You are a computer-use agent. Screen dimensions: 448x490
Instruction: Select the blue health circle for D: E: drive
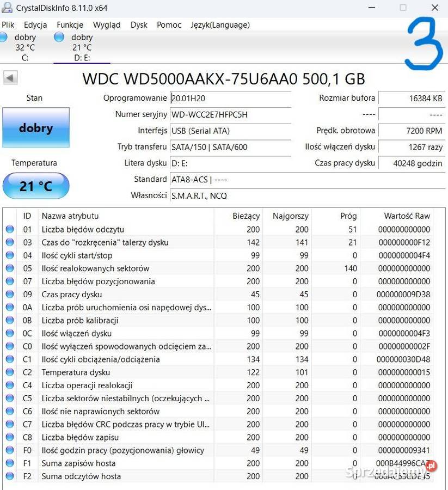pyautogui.click(x=58, y=37)
